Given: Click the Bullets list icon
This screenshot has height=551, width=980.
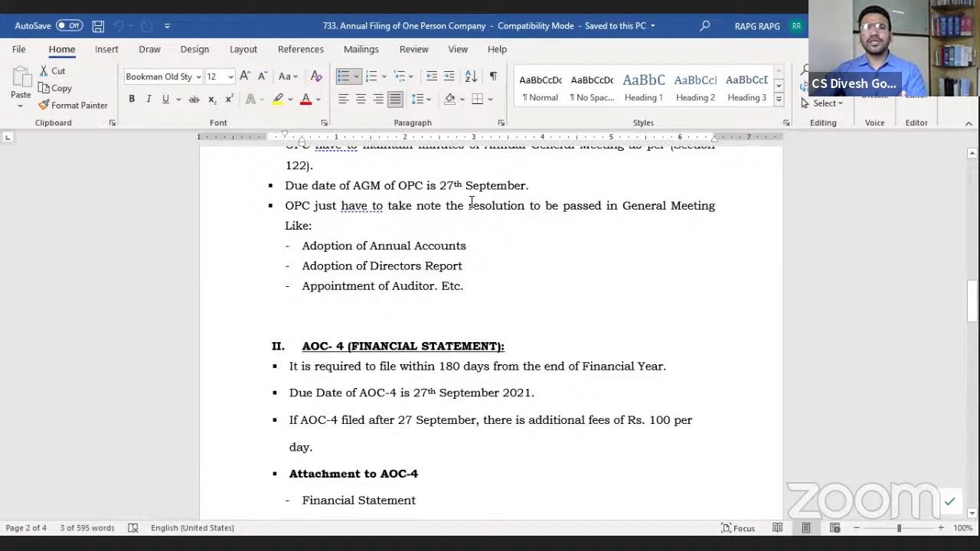Looking at the screenshot, I should click(343, 76).
